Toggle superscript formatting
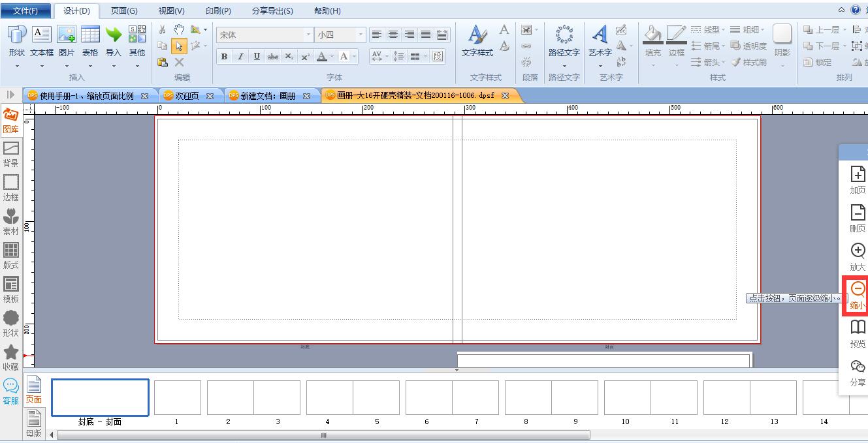This screenshot has width=868, height=443. [x=306, y=57]
